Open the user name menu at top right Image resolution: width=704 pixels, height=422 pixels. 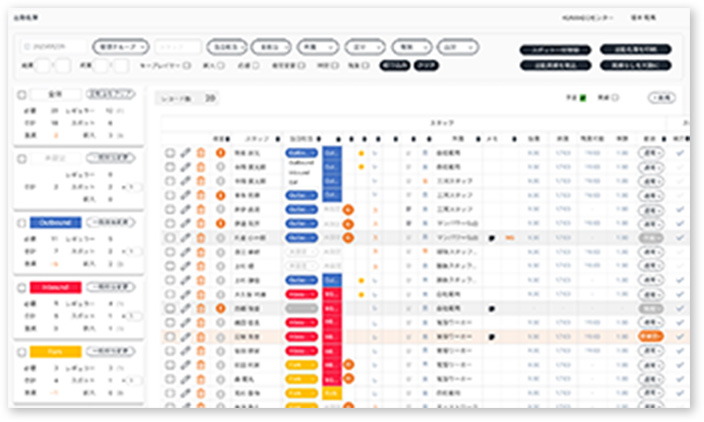tap(645, 17)
